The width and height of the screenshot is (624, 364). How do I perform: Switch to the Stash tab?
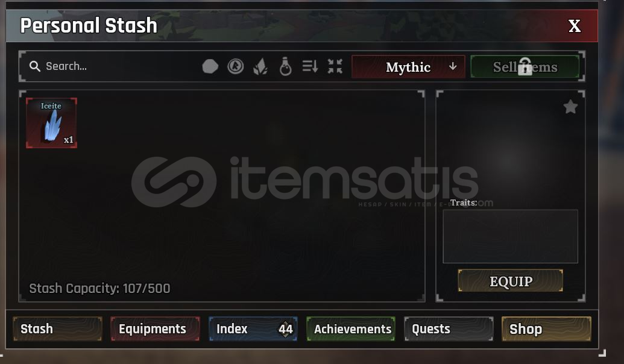(57, 329)
